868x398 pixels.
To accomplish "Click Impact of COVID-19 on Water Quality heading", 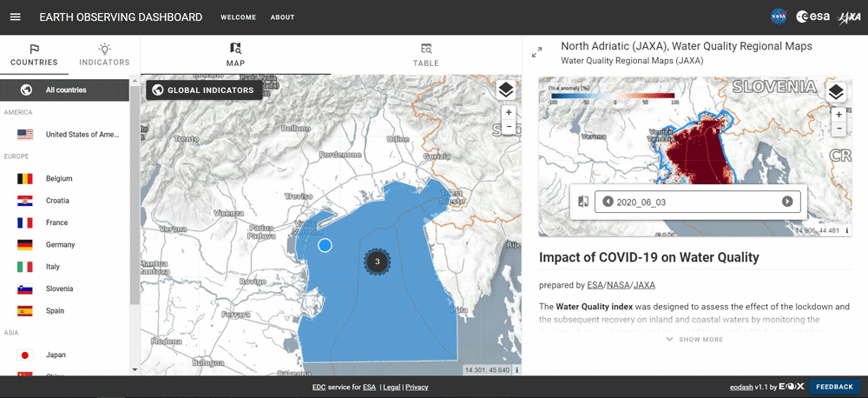I will point(648,257).
